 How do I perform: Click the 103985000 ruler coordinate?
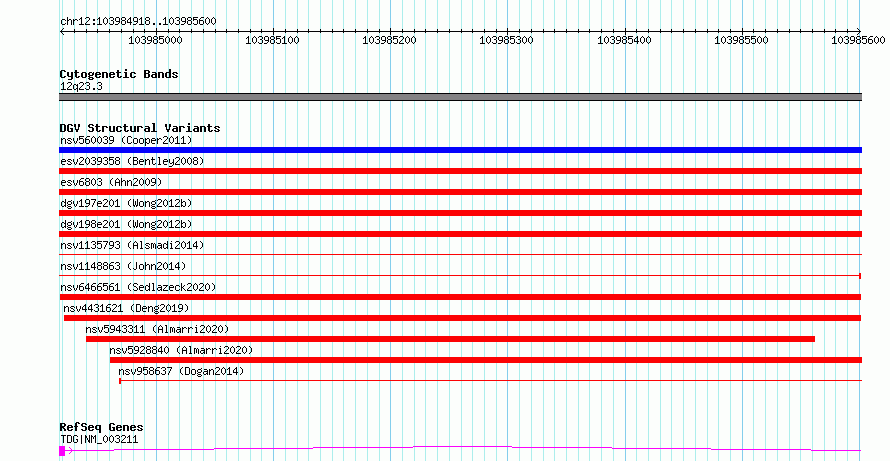[x=156, y=40]
